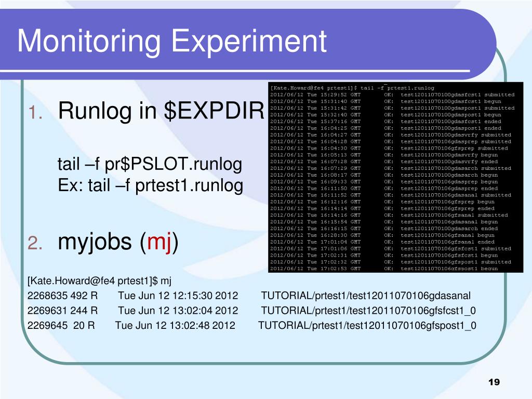Click the 'Ex: tail –f prtest1.runlog' line
Image resolution: width=532 pixels, height=399 pixels.
[150, 185]
